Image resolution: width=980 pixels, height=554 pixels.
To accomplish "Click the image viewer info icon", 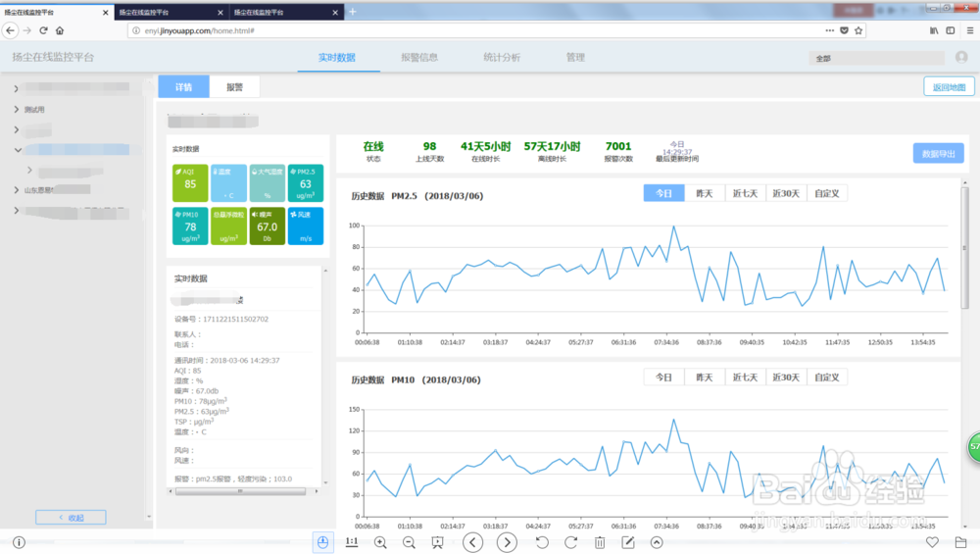I will 19,543.
